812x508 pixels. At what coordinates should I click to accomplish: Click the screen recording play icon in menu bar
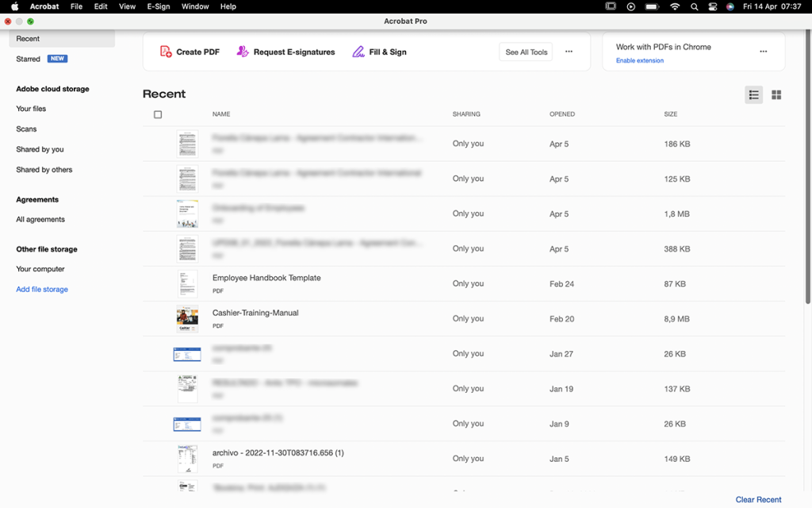point(630,6)
